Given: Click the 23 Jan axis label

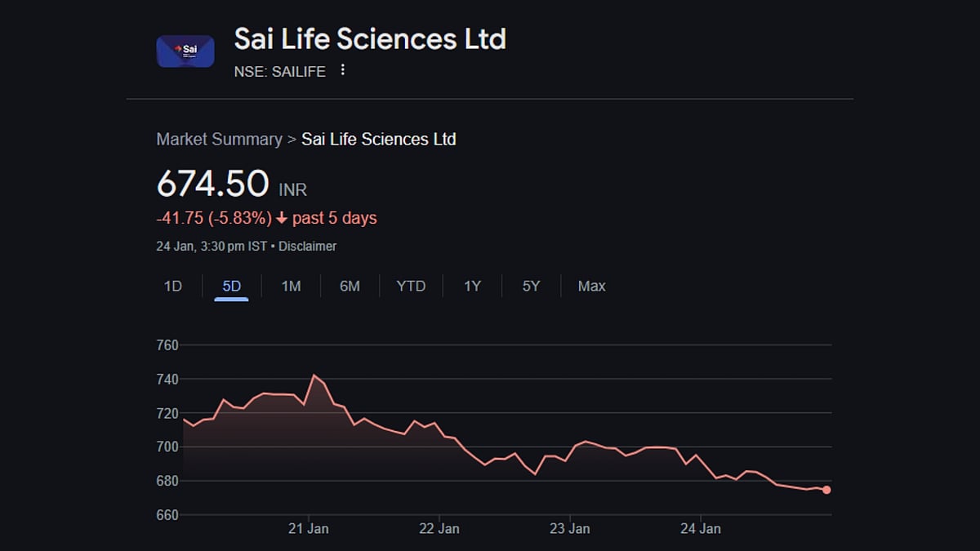Looking at the screenshot, I should [570, 529].
